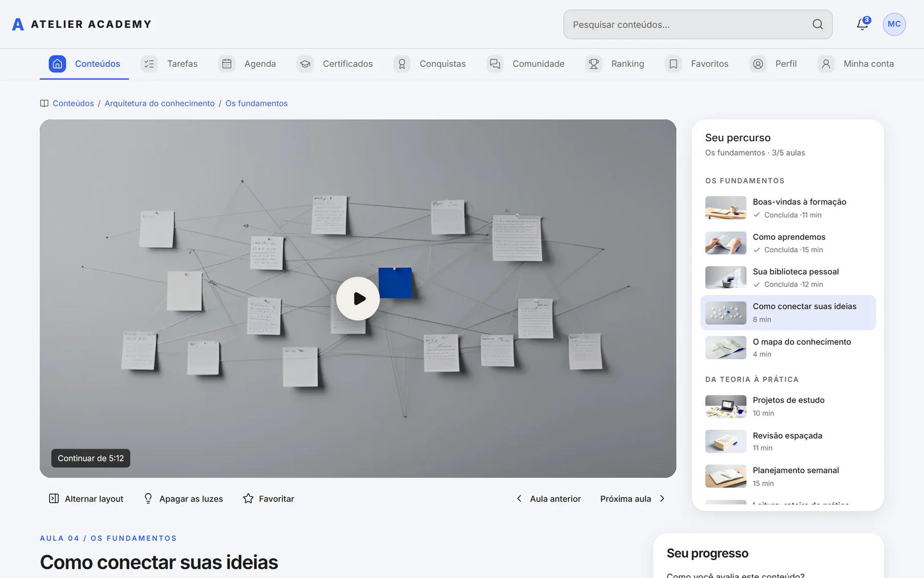Click the Agenda calendar icon

(227, 64)
